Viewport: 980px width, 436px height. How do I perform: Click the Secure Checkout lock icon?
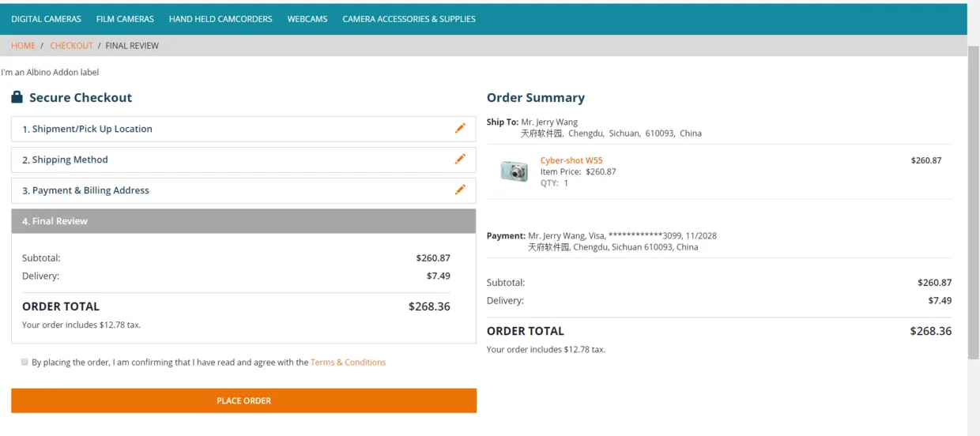point(17,97)
